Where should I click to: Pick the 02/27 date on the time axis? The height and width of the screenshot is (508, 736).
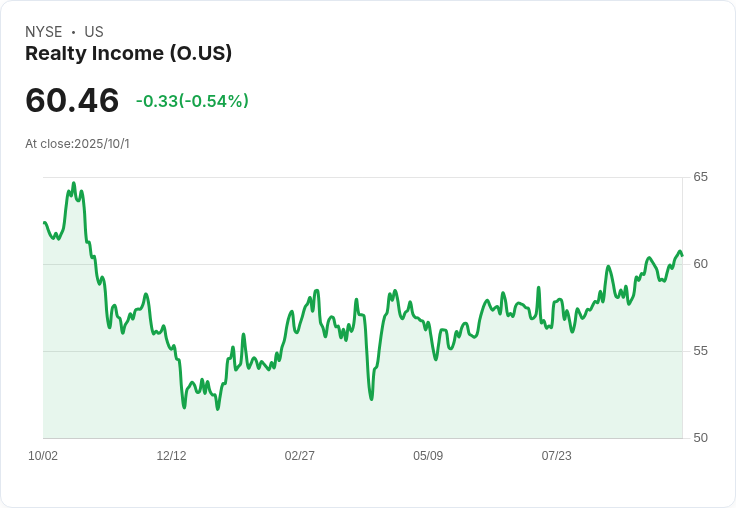point(300,456)
